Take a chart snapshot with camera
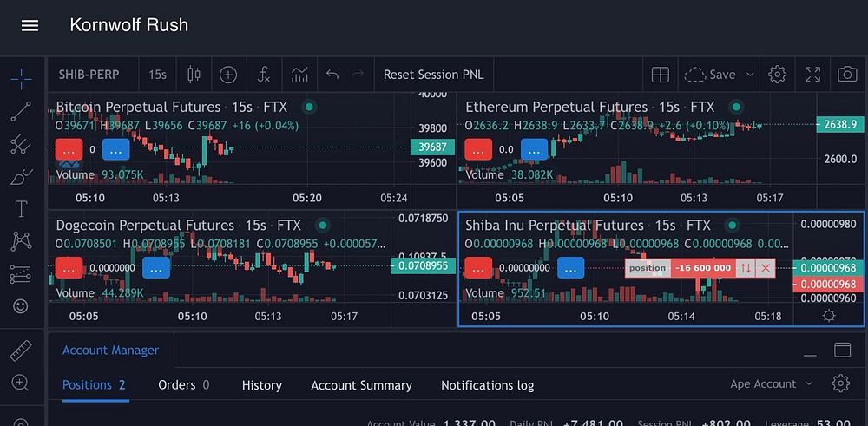Image resolution: width=868 pixels, height=426 pixels. 847,74
